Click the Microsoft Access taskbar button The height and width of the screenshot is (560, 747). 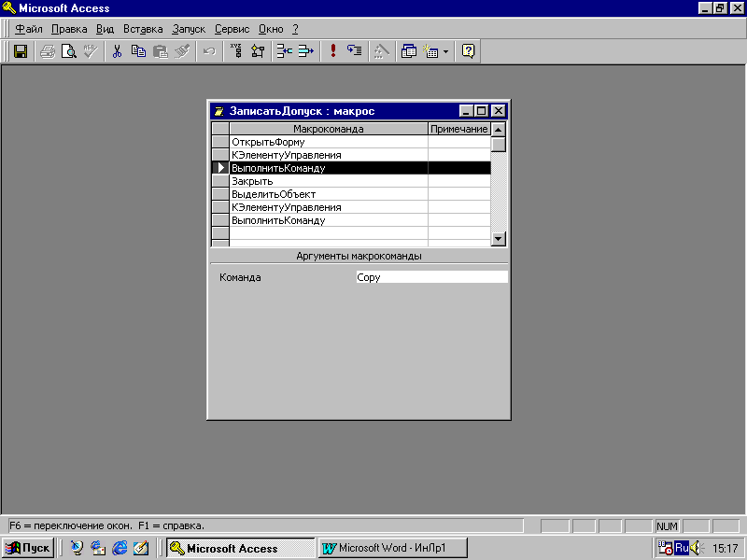point(241,548)
